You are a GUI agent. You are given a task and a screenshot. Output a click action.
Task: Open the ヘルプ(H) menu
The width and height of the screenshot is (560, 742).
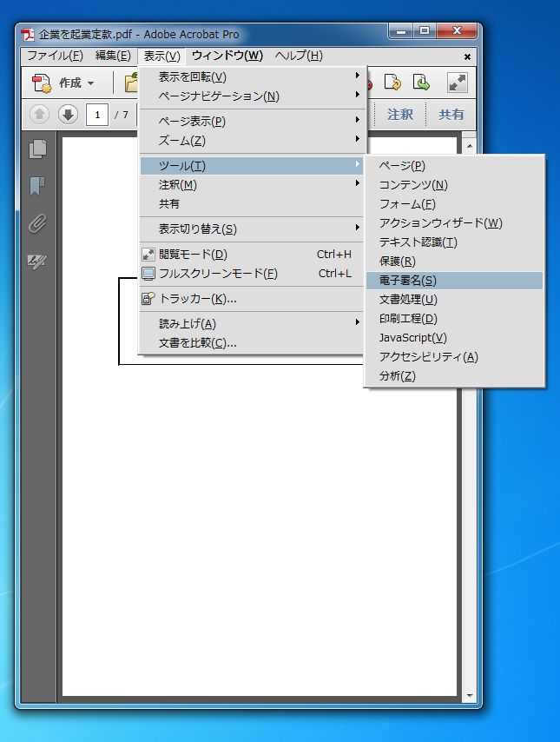click(299, 56)
